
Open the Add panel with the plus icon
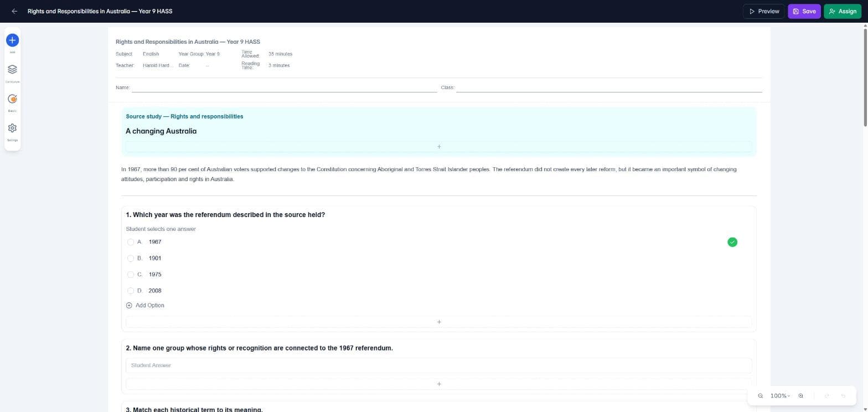(x=12, y=40)
